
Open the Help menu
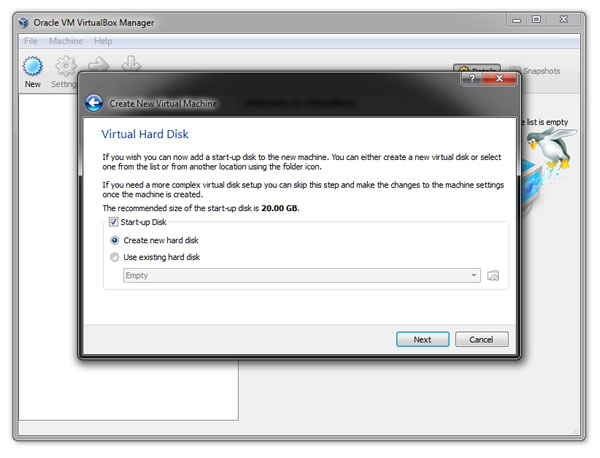click(x=103, y=41)
